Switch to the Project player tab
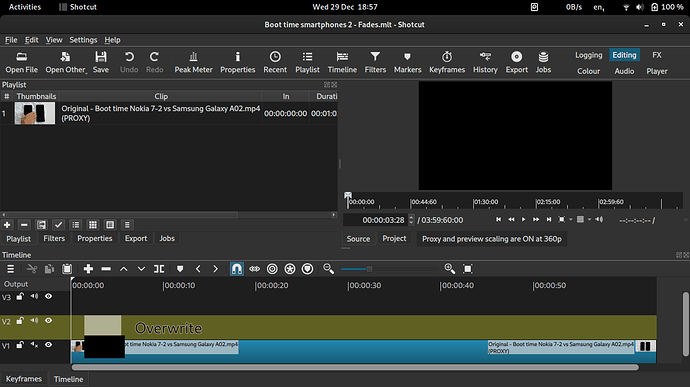The width and height of the screenshot is (690, 387). [394, 239]
